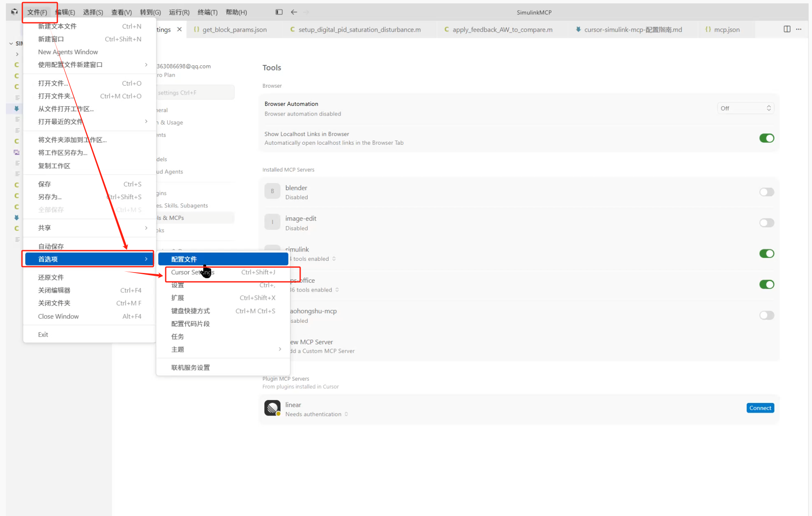Expand the wps-office tools enabled list
812x516 pixels.
point(337,290)
